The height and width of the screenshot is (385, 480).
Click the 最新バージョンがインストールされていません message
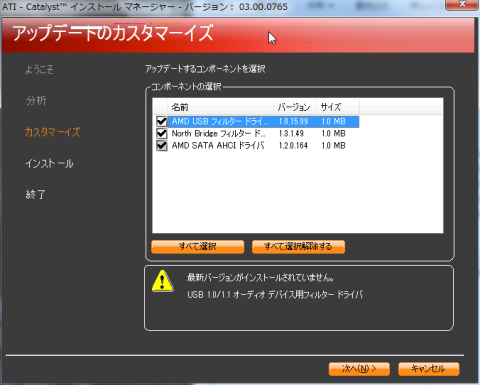click(260, 277)
